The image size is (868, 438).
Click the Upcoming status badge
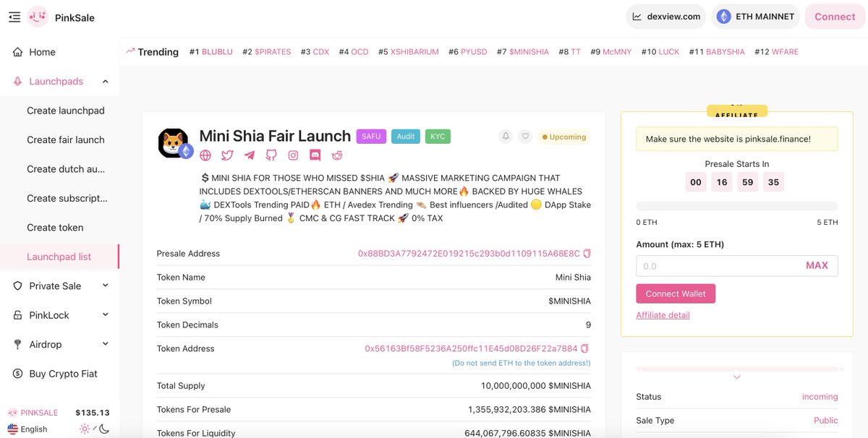point(563,137)
